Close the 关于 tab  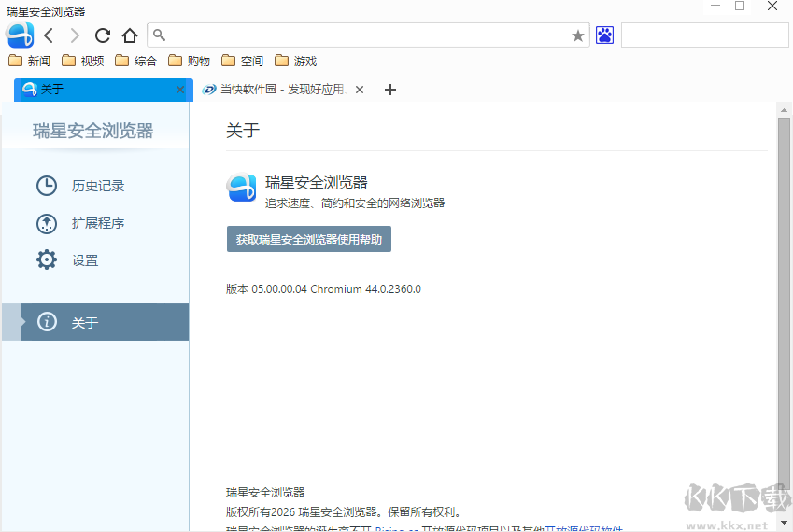point(180,90)
